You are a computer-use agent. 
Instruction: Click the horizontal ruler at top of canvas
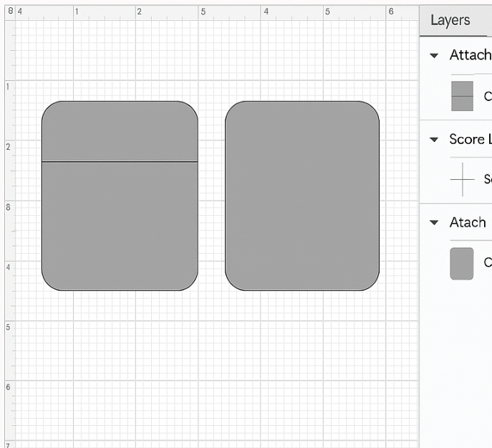(x=215, y=12)
